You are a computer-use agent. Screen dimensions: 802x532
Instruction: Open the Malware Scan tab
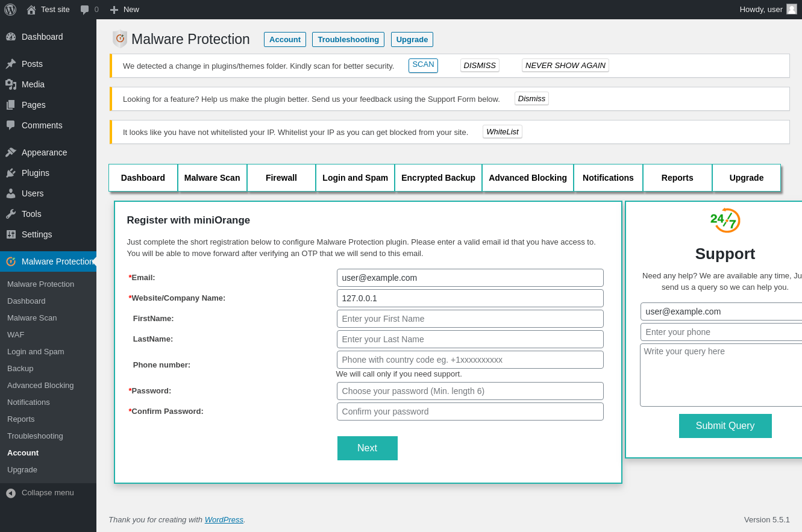(x=212, y=178)
